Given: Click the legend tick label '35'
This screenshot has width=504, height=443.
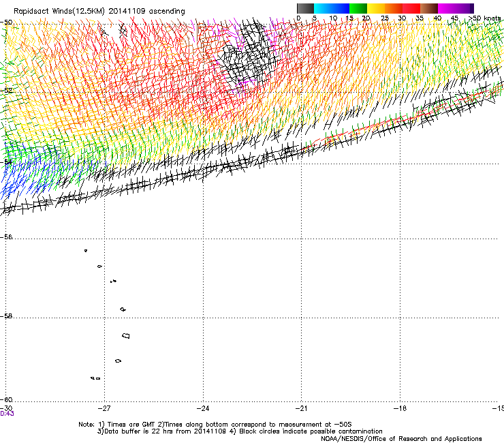Looking at the screenshot, I should click(420, 18).
